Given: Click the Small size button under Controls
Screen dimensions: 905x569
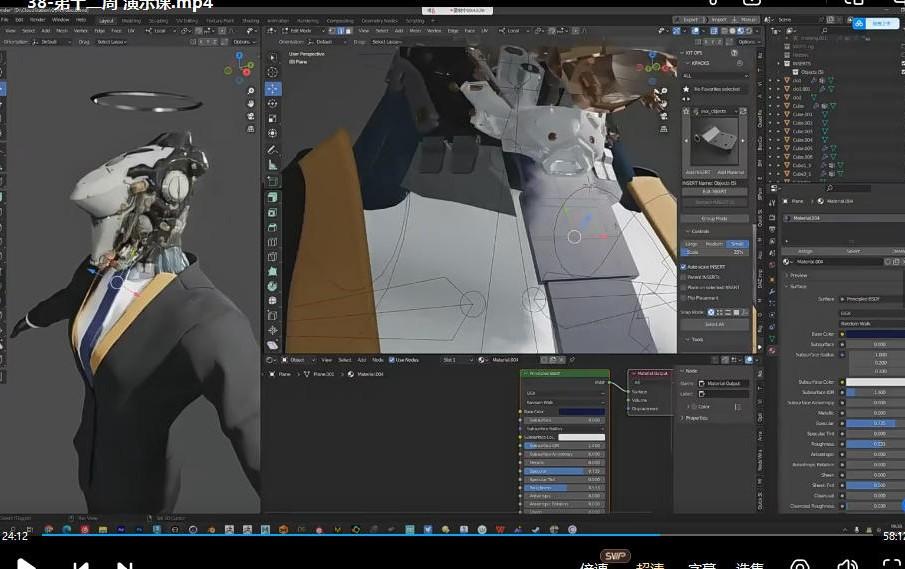Looking at the screenshot, I should click(x=737, y=244).
